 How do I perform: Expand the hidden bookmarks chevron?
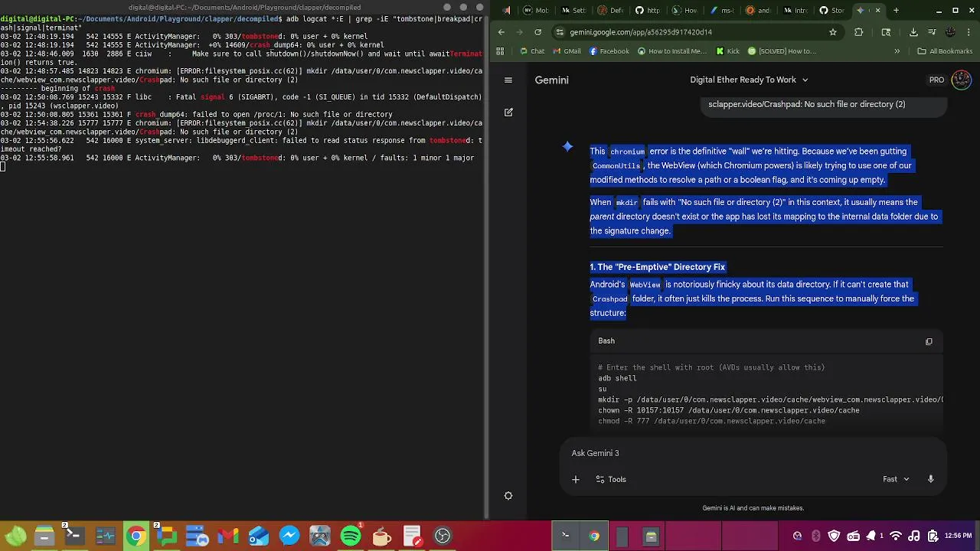click(x=897, y=51)
